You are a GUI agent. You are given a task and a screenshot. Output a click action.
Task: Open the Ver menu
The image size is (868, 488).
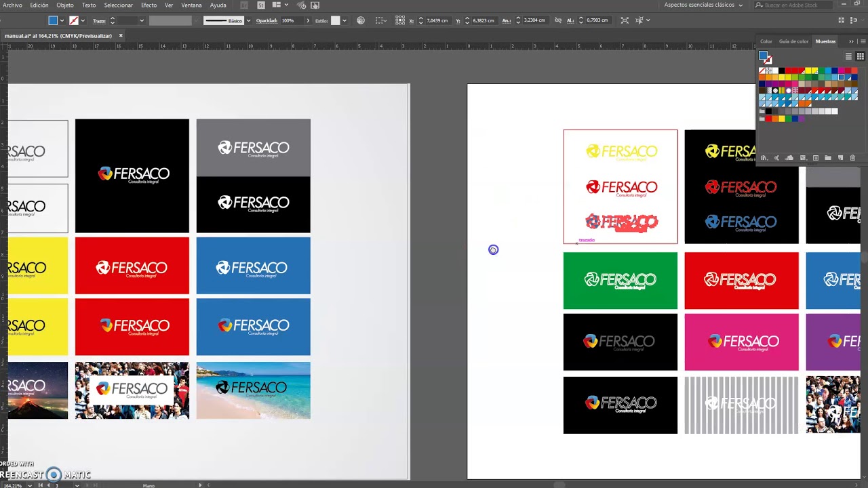click(169, 5)
